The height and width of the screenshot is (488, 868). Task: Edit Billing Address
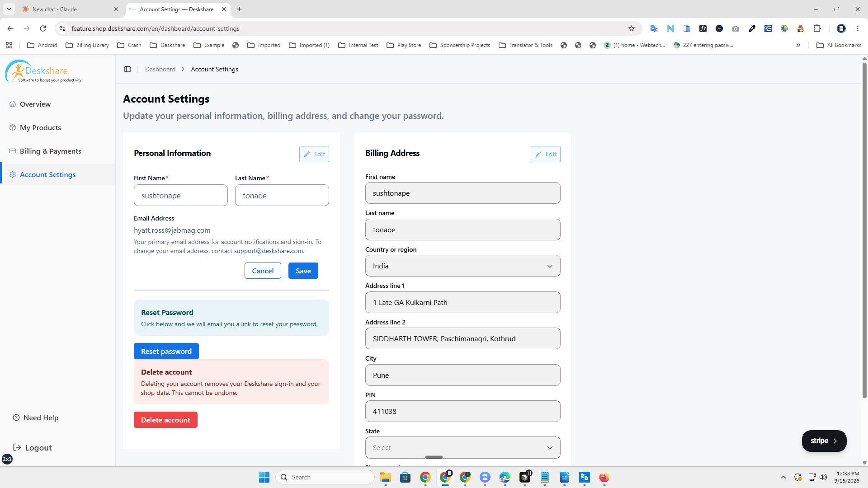pyautogui.click(x=546, y=154)
